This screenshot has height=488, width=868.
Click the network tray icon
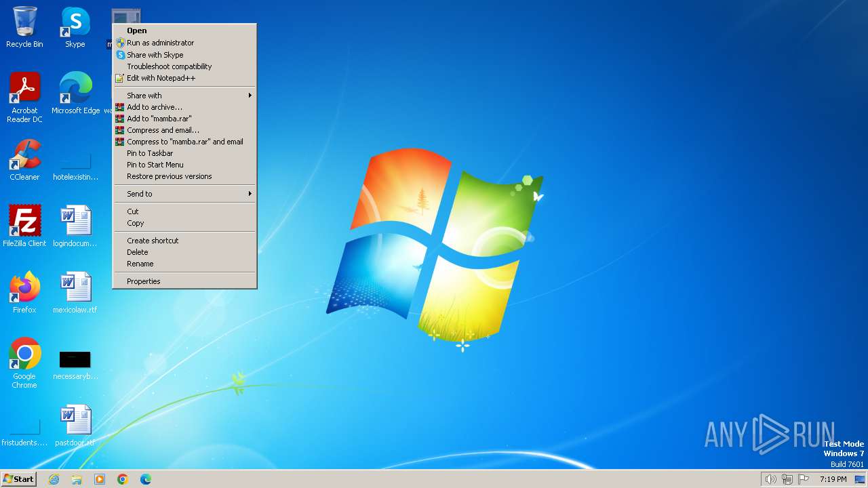coord(787,479)
